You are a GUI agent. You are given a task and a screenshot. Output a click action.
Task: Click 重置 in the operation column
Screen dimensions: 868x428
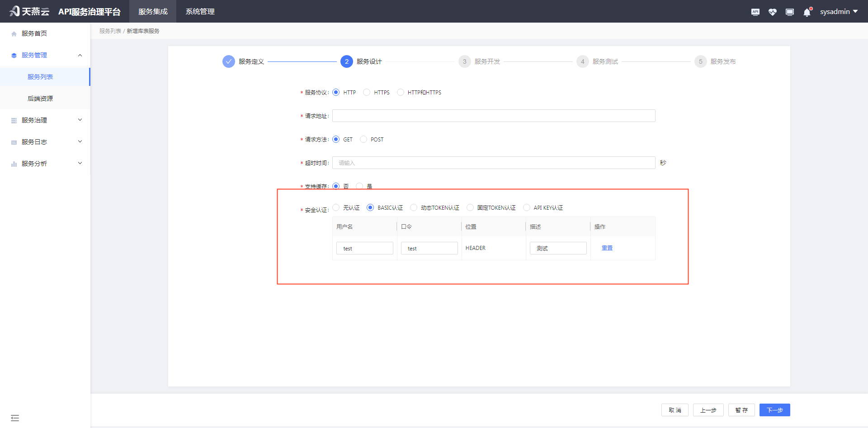click(x=607, y=248)
